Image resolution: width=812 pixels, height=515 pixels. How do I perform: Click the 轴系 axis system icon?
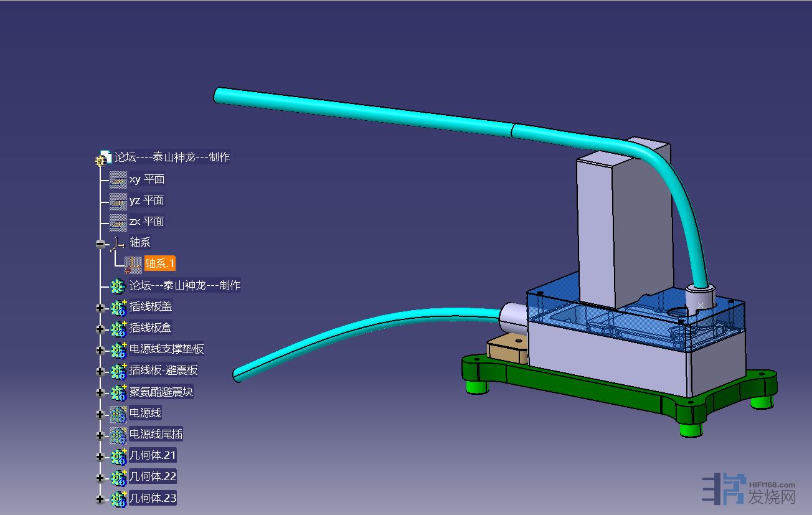118,243
